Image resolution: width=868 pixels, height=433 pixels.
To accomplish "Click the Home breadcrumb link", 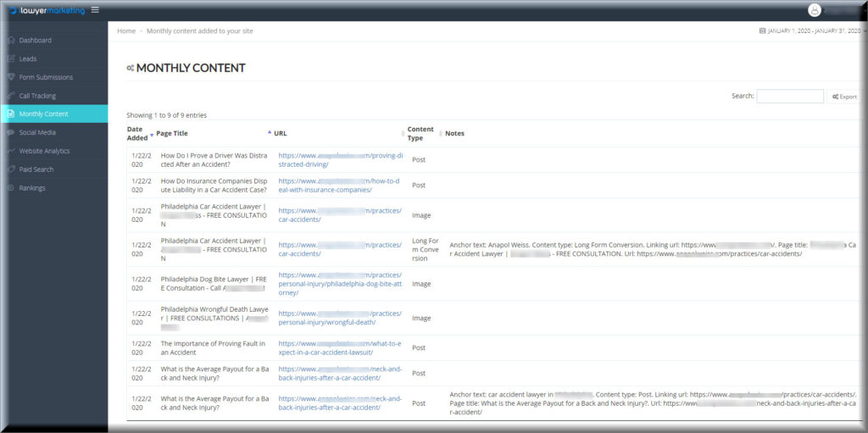I will click(126, 31).
